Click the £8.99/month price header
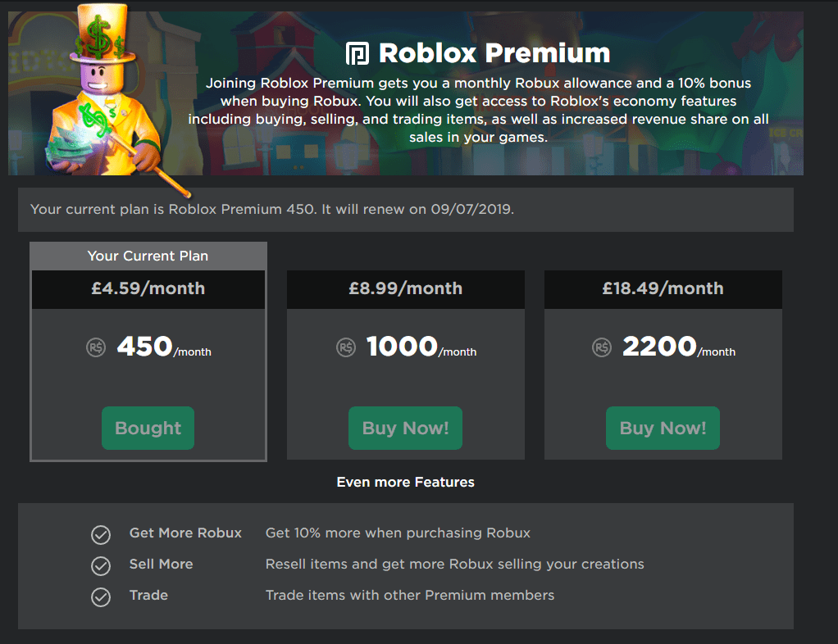Screen dimensions: 838x644 tap(405, 289)
